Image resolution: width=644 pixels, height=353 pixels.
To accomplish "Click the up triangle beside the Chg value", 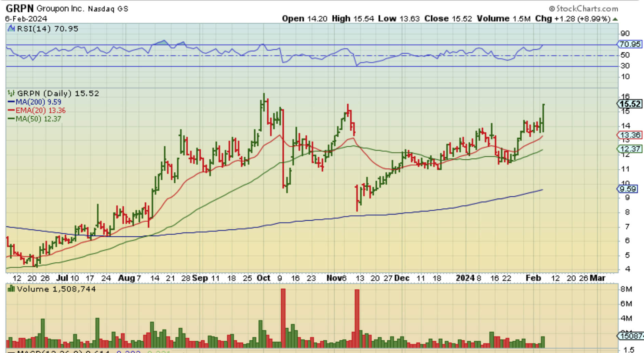I will [x=615, y=19].
